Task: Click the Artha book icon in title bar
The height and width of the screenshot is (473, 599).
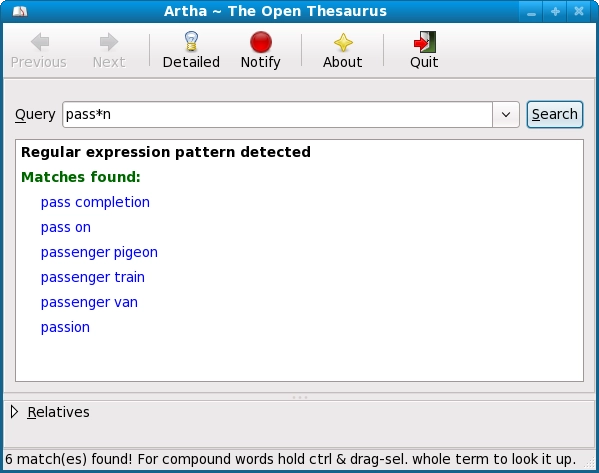Action: click(20, 11)
